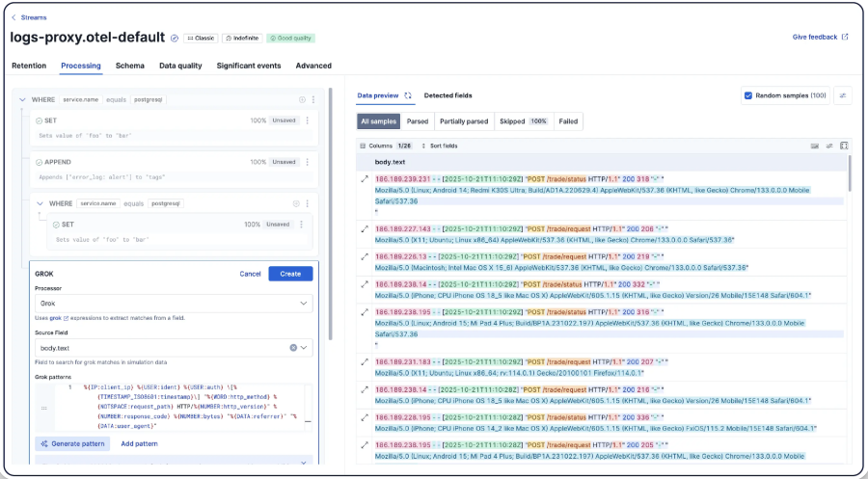Toggle Random samples checkbox
868x479 pixels.
tap(748, 95)
